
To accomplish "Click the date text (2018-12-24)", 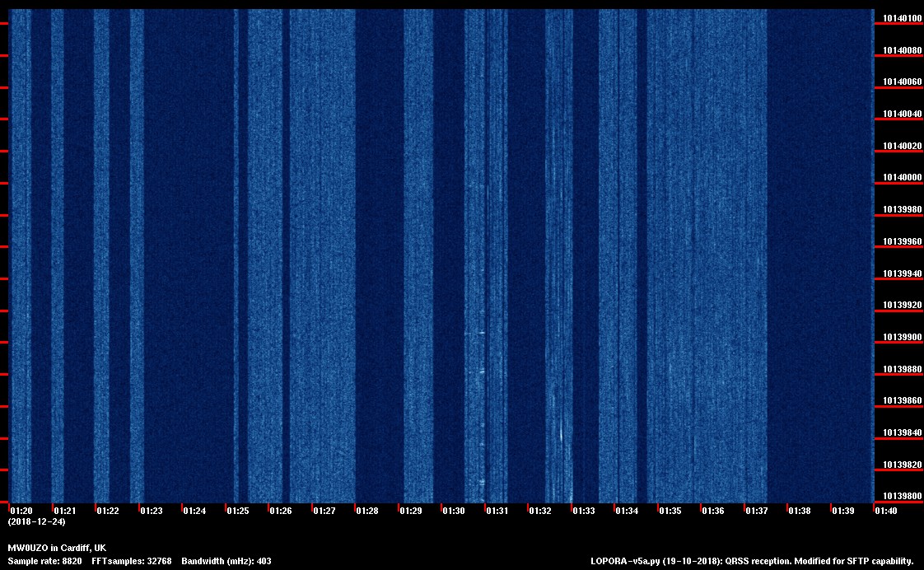I will coord(36,521).
